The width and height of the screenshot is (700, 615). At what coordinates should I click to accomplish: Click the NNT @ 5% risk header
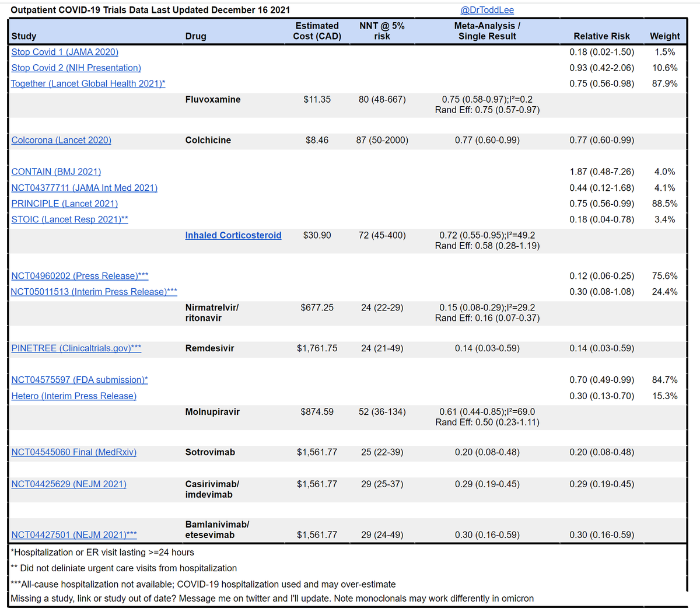coord(382,31)
